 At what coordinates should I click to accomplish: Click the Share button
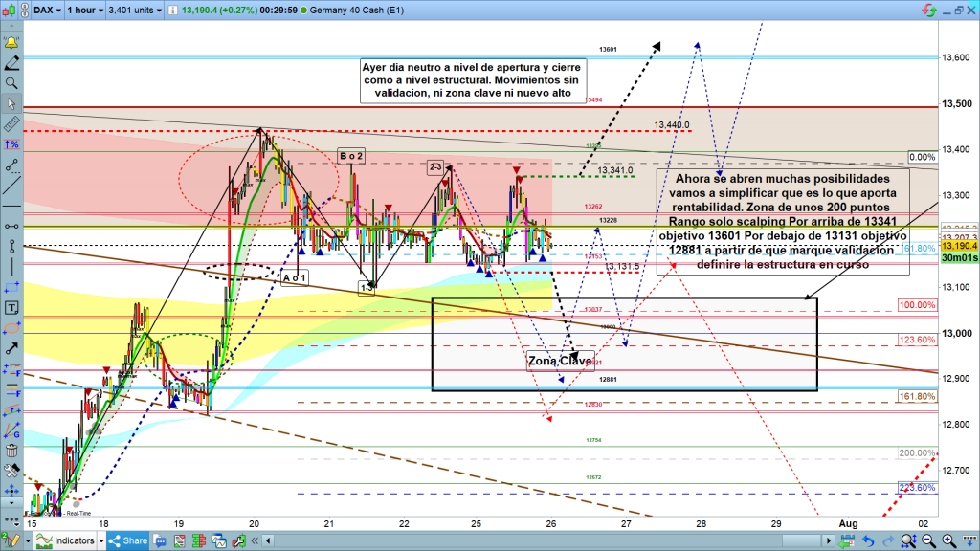[x=128, y=540]
